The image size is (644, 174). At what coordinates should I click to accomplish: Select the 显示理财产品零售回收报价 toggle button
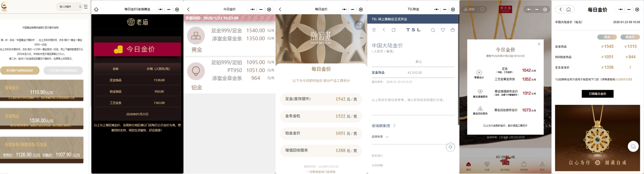(20, 71)
